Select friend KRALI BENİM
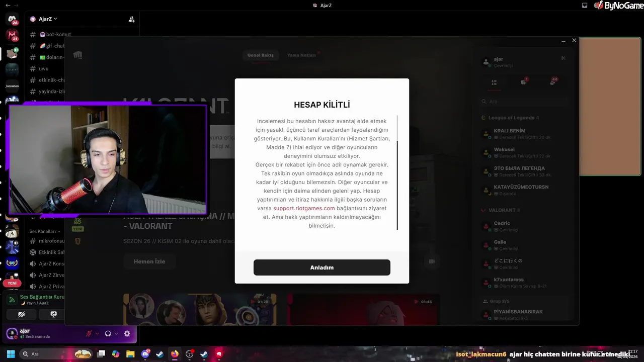 [523, 134]
